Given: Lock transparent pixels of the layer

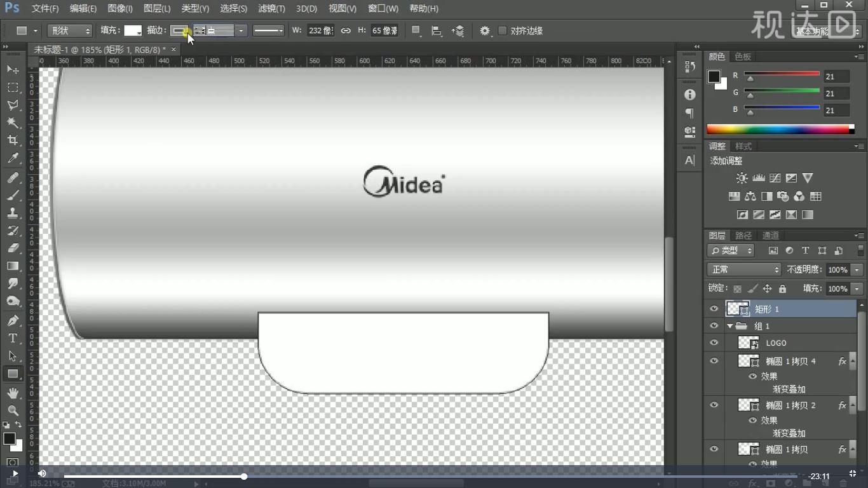Looking at the screenshot, I should [x=738, y=288].
